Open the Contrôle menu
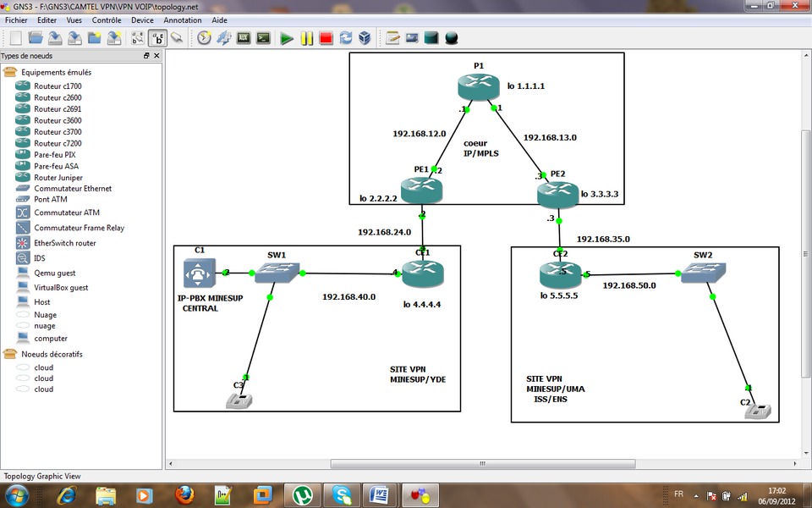 pos(107,20)
